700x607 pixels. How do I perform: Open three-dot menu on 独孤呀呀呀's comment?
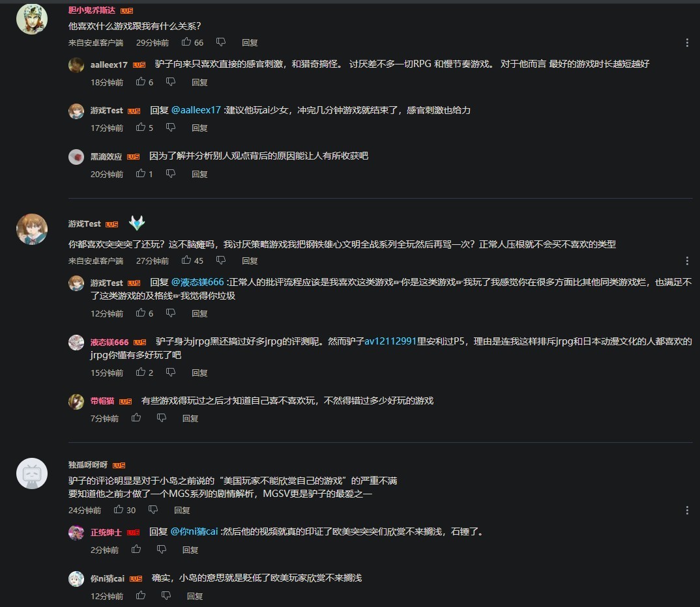click(x=687, y=510)
